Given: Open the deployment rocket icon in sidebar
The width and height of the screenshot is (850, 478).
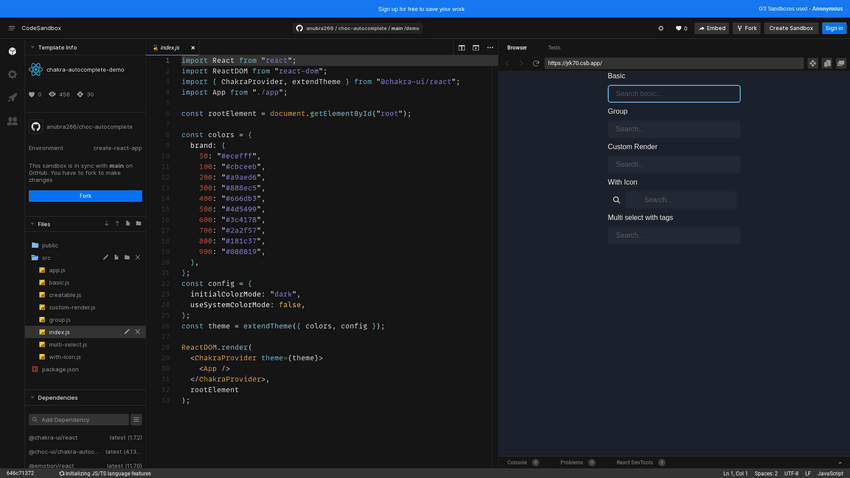Looking at the screenshot, I should point(12,98).
